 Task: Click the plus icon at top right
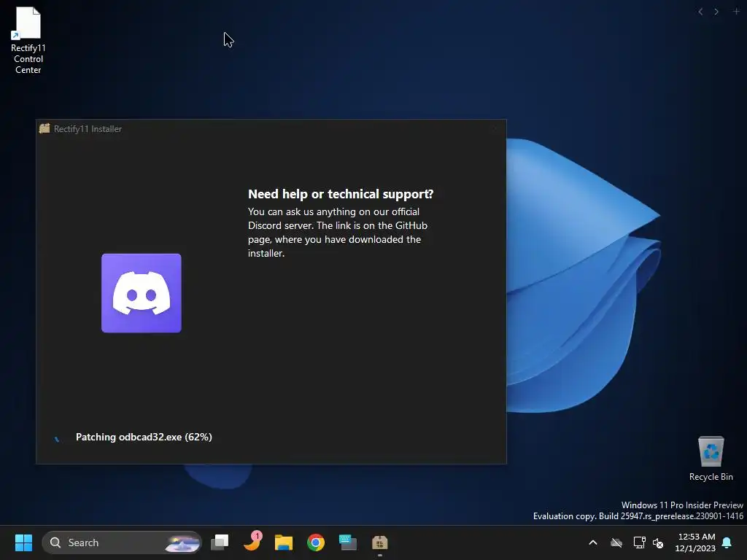click(x=736, y=12)
